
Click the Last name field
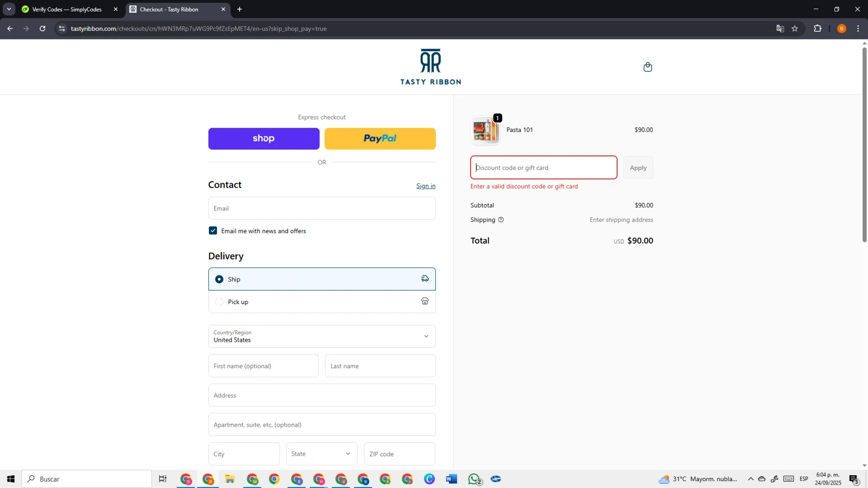coord(380,366)
